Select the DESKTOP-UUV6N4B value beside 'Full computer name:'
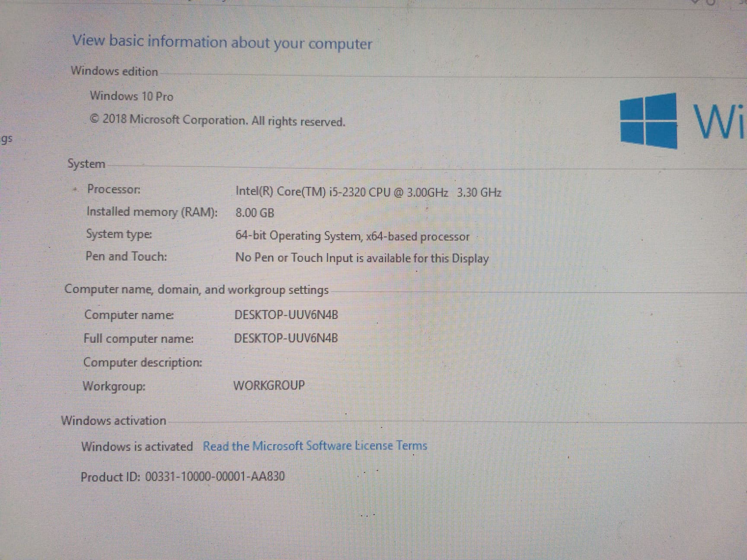 [286, 338]
